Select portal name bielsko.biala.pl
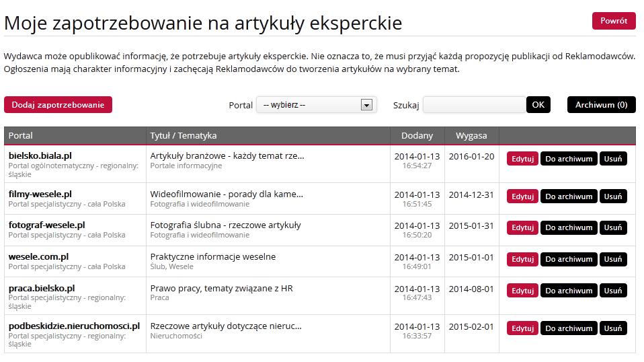 click(40, 155)
